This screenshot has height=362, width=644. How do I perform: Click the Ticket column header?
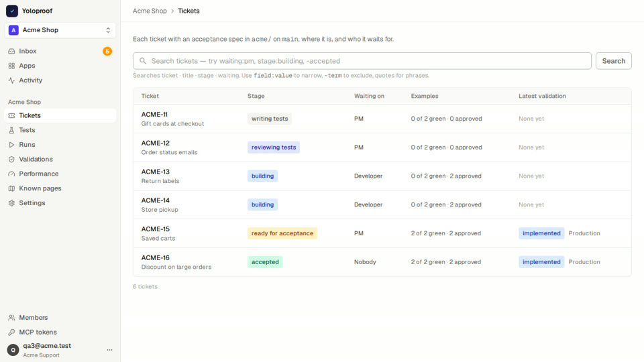pos(150,96)
